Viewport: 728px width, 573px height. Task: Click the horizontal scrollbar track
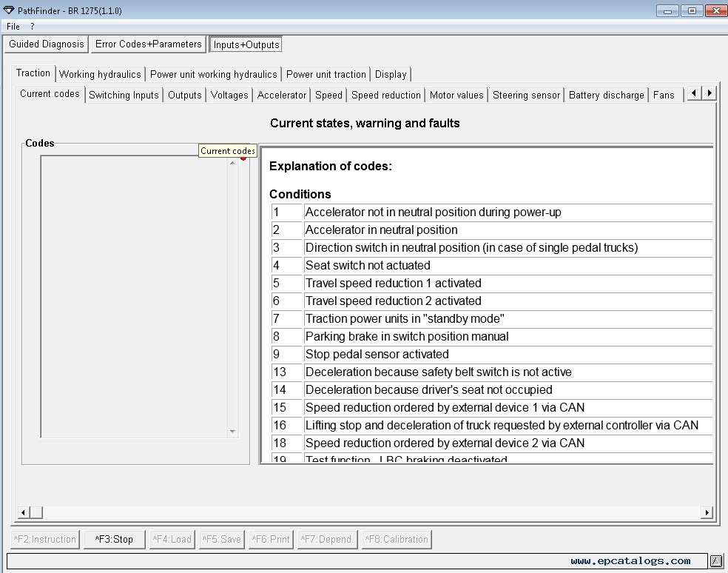pyautogui.click(x=370, y=512)
